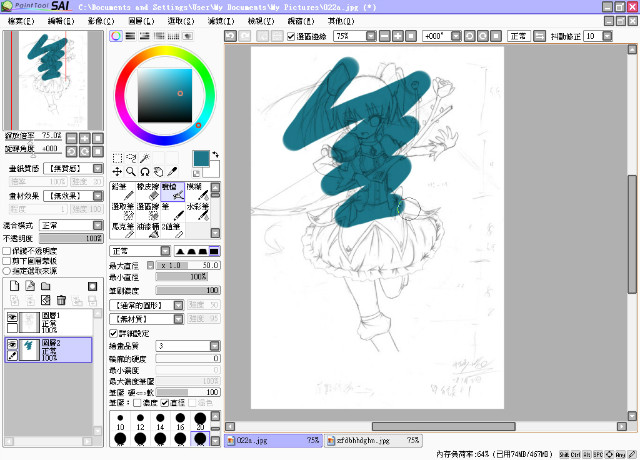Click the foreground teal color swatch
Viewport: 640px width, 460px height.
pos(201,158)
